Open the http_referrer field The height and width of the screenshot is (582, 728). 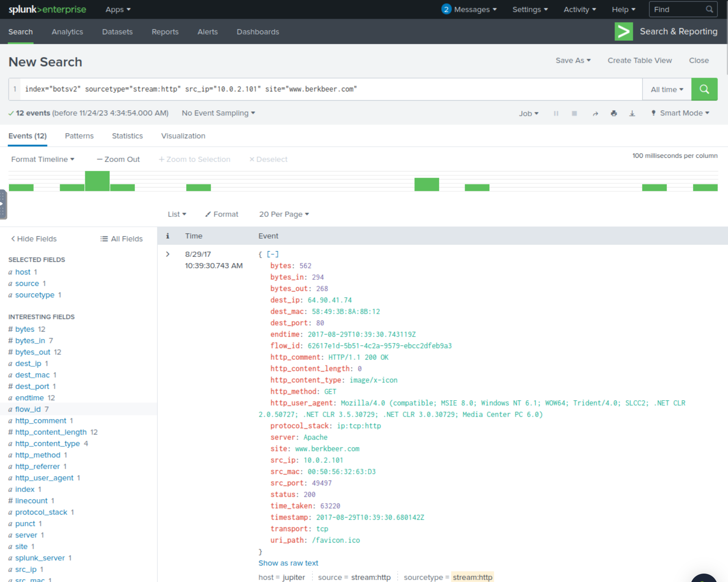coord(37,467)
